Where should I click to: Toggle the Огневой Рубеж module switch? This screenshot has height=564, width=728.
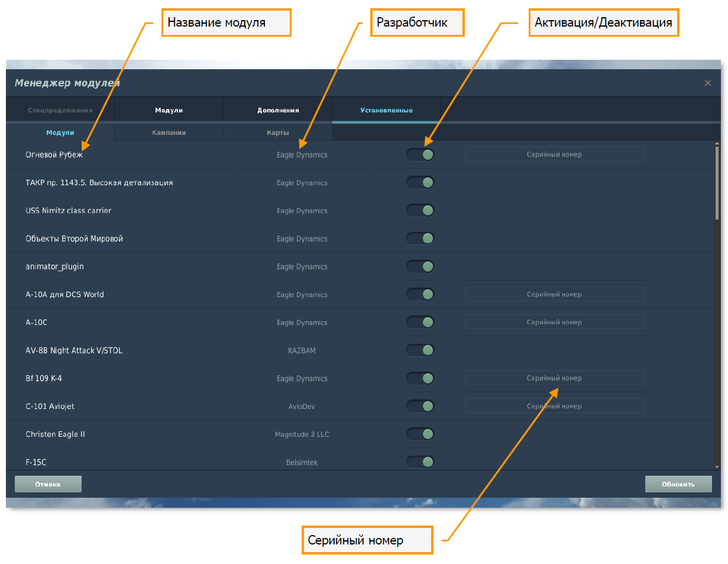(x=420, y=154)
